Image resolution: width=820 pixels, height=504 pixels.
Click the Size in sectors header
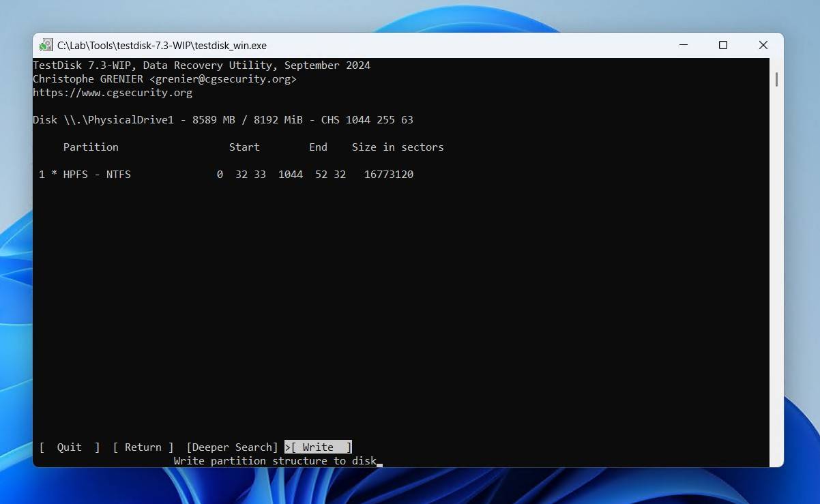398,147
